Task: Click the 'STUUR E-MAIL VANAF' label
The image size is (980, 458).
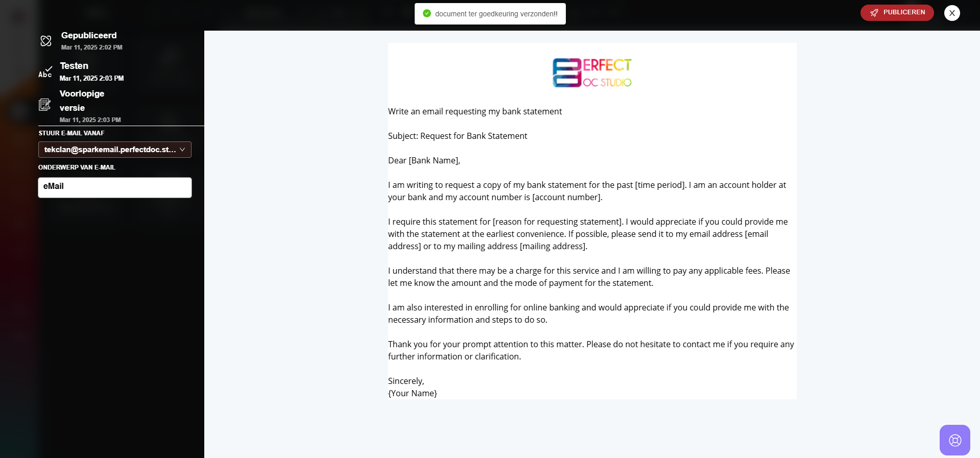Action: tap(71, 133)
